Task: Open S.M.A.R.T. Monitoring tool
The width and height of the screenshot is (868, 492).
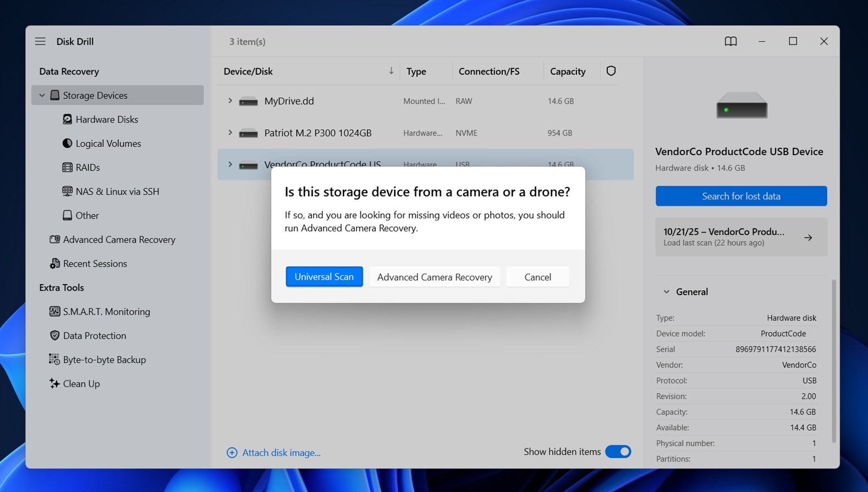Action: coord(106,312)
